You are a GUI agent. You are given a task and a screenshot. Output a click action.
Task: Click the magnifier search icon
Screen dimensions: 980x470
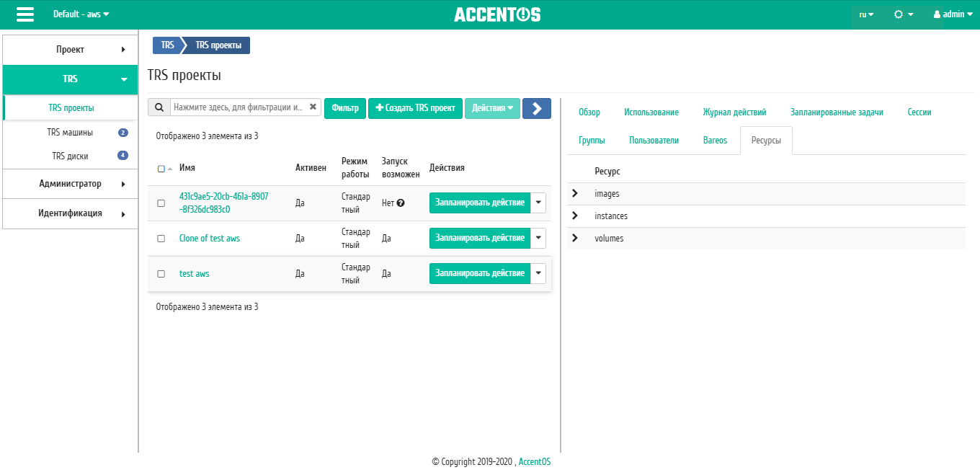click(x=159, y=107)
